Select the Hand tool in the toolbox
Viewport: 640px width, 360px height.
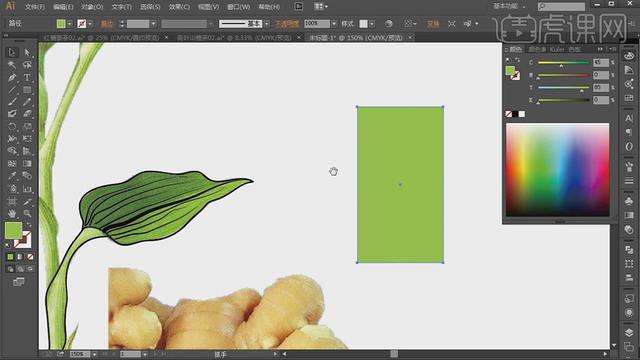point(12,213)
